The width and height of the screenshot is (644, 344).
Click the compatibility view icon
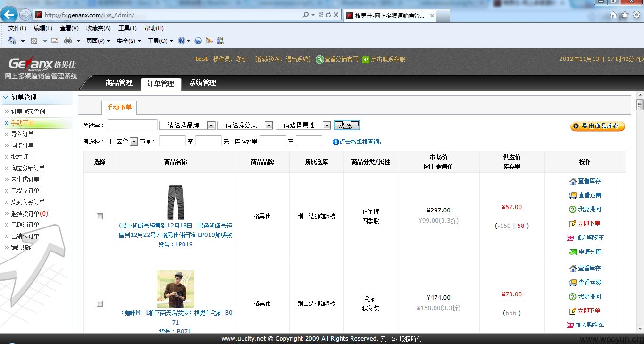321,15
